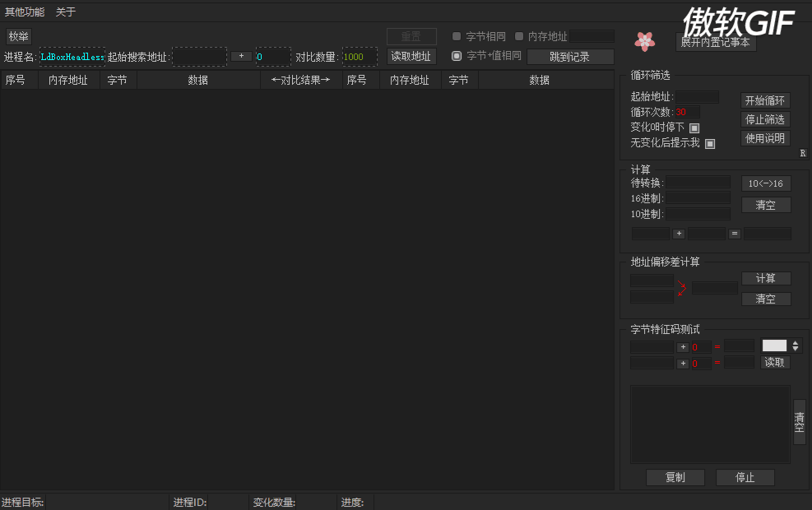The width and height of the screenshot is (812, 510).
Task: Click the 重置 button
Action: (411, 36)
